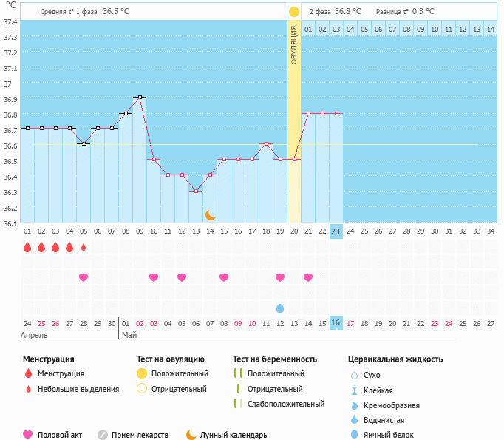Click the crescent moon icon on cycle day 14
The image size is (504, 440).
click(211, 214)
